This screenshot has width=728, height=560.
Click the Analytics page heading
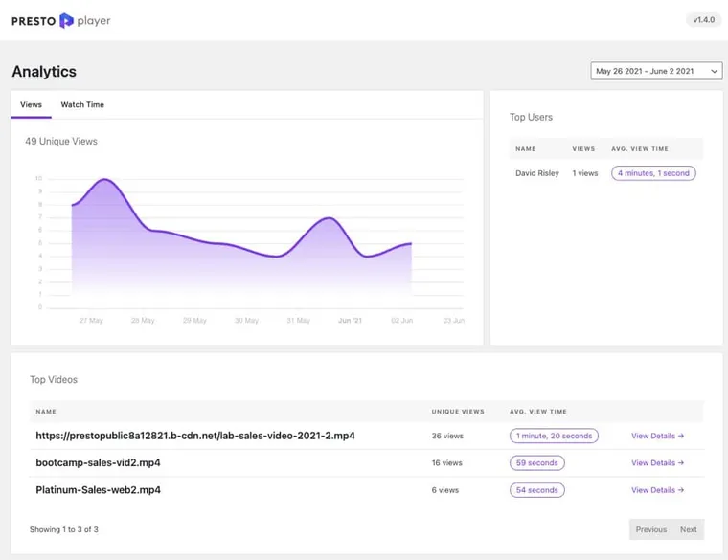(44, 72)
